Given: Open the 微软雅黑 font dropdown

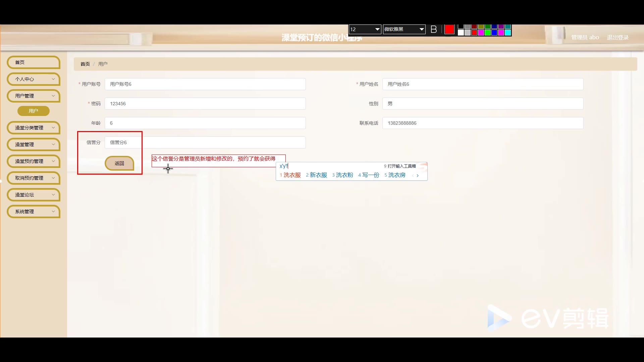Looking at the screenshot, I should pyautogui.click(x=421, y=29).
